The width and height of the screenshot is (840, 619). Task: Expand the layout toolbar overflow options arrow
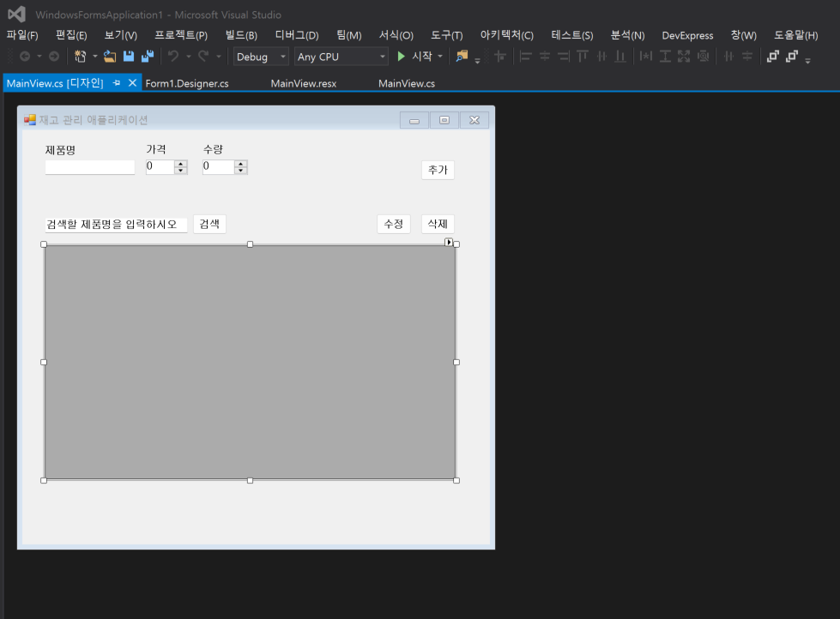pyautogui.click(x=808, y=61)
